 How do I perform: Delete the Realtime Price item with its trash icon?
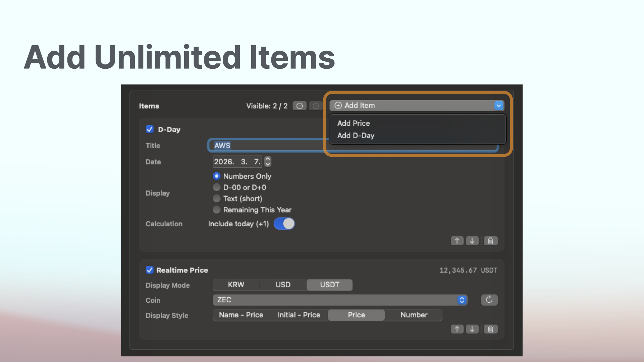tap(490, 329)
